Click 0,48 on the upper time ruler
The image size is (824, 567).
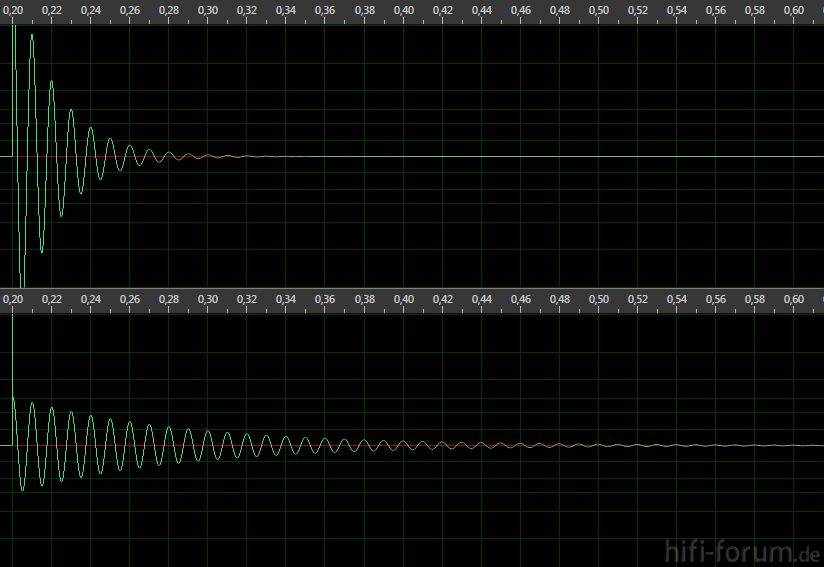[x=560, y=10]
